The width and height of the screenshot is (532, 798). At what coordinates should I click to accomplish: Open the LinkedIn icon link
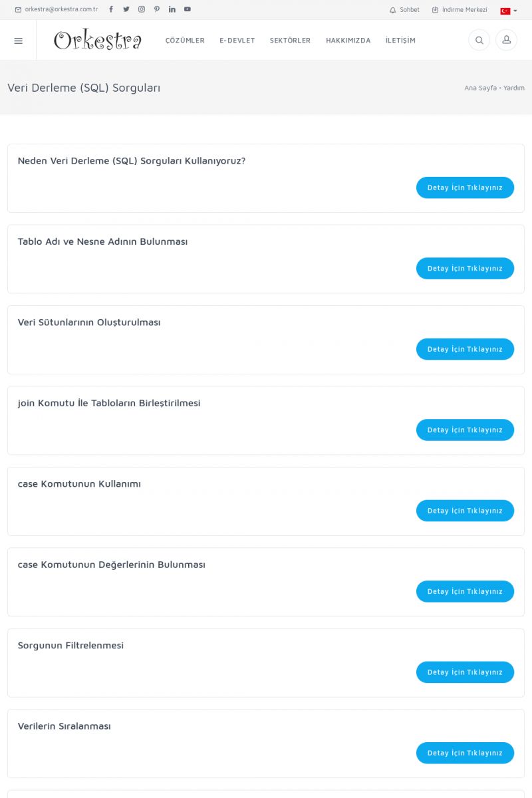coord(172,9)
